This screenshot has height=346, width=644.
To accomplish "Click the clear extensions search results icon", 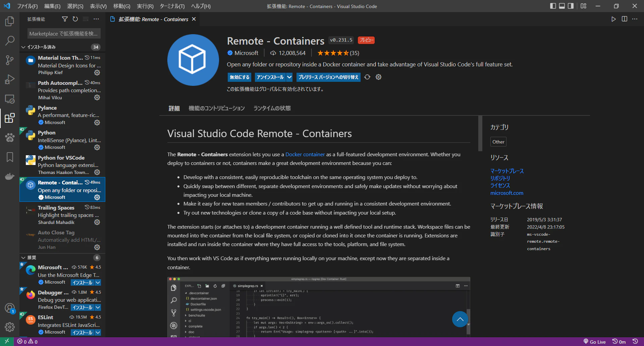I will point(86,19).
